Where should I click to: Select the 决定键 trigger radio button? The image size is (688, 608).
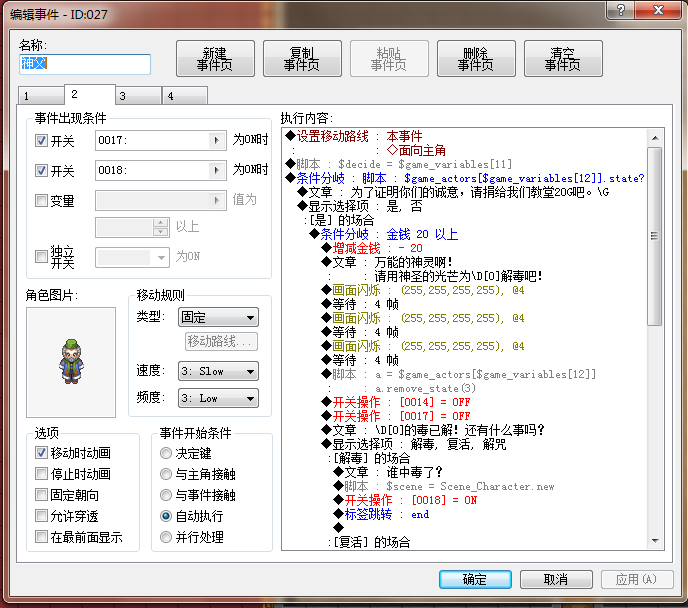coord(166,453)
